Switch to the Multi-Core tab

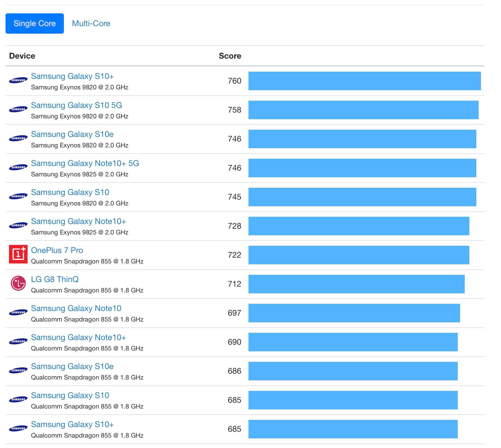coord(91,24)
